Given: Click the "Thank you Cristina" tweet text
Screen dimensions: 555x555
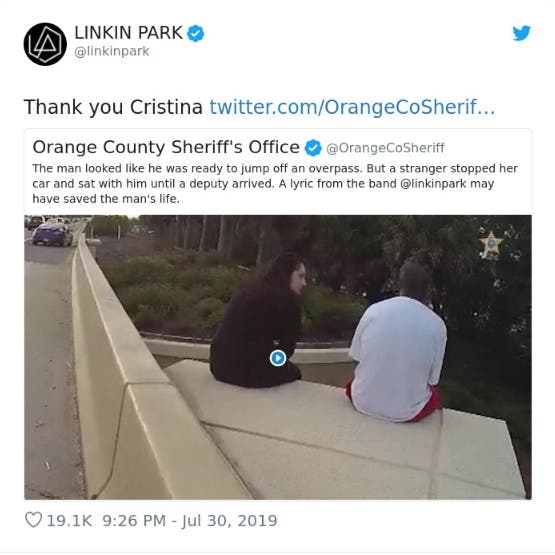Looking at the screenshot, I should 113,107.
